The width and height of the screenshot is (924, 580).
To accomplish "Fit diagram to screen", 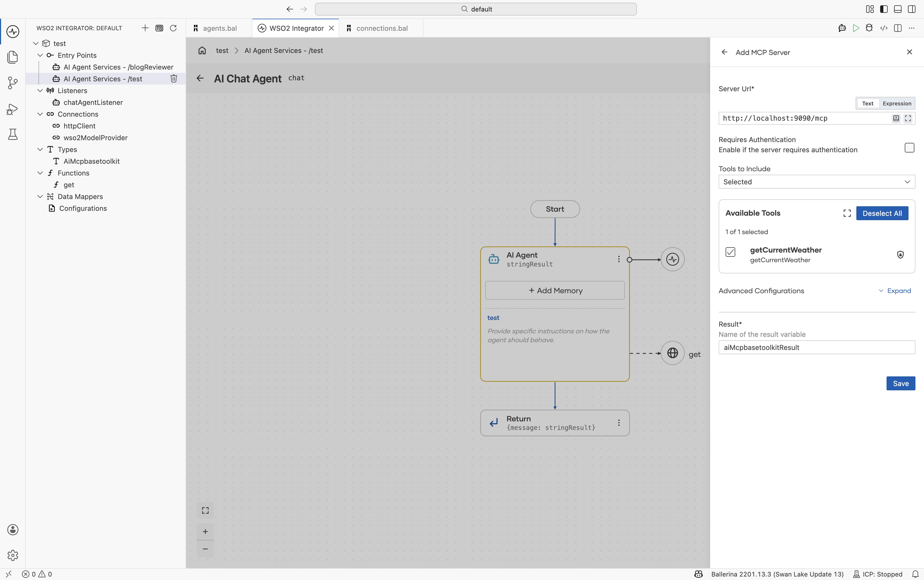I will (205, 510).
